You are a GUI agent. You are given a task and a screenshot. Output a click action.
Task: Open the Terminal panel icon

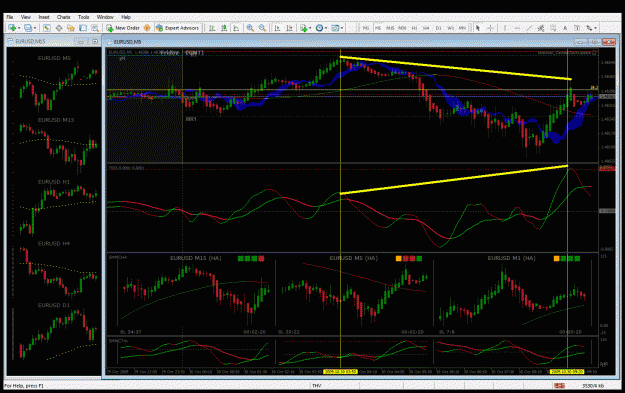pos(83,28)
